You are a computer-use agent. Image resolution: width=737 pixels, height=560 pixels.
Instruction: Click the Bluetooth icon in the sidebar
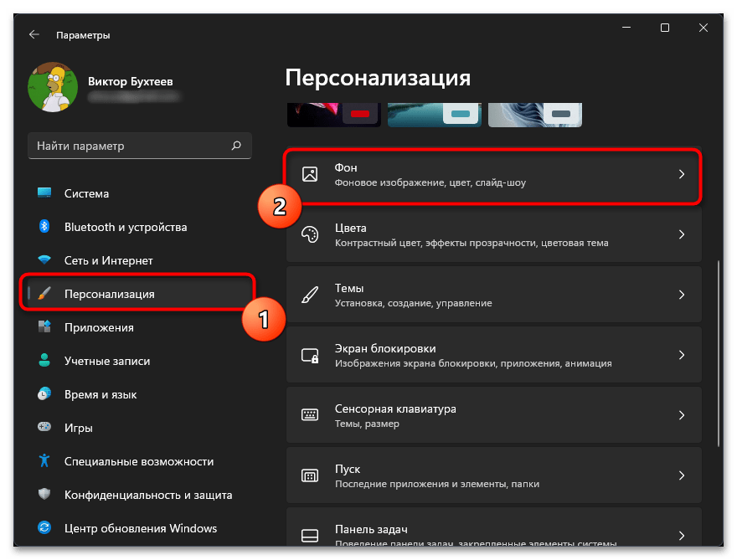(x=44, y=227)
